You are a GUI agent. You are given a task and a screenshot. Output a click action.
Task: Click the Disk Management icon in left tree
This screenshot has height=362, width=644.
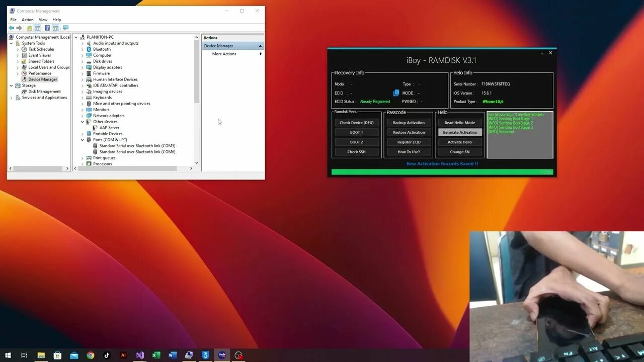(24, 92)
